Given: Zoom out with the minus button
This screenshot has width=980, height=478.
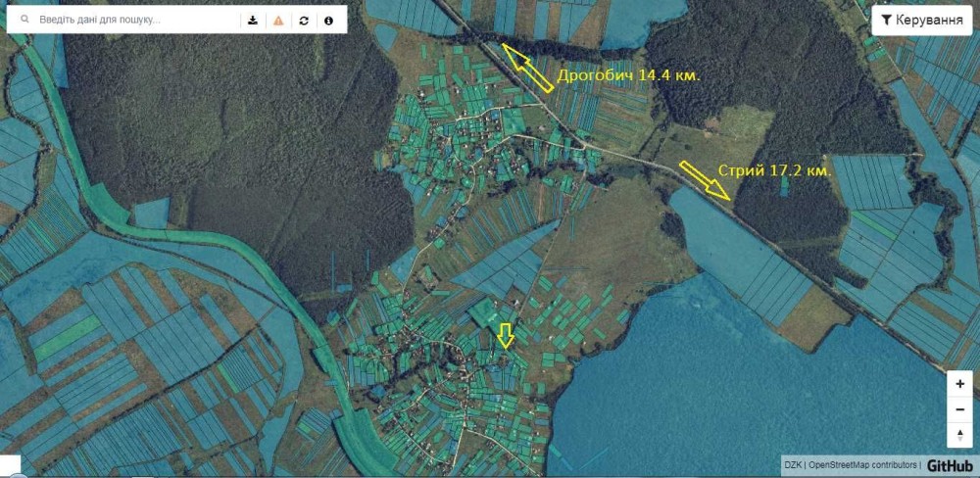Looking at the screenshot, I should click(960, 409).
